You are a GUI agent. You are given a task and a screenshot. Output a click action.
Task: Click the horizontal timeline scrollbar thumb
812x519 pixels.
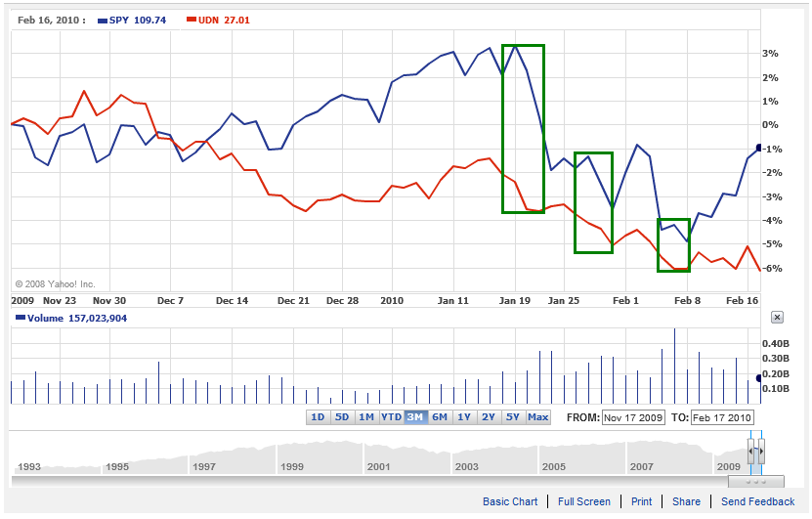(x=756, y=482)
